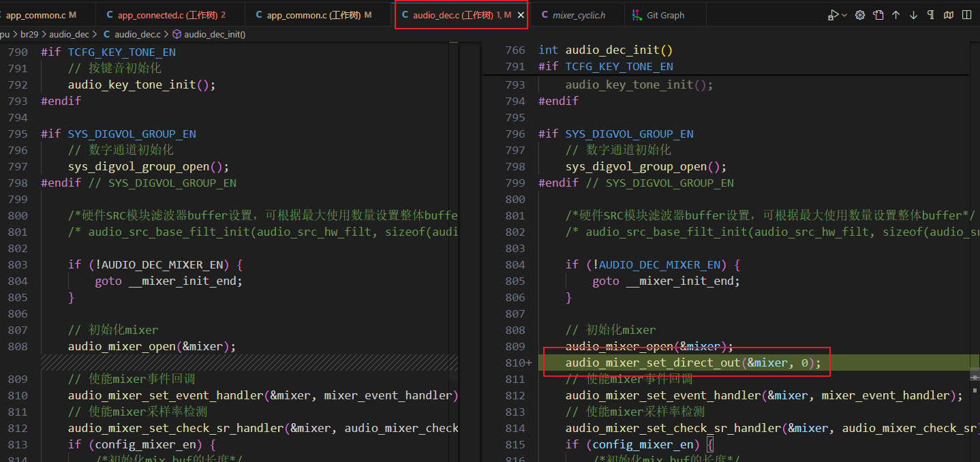The width and height of the screenshot is (980, 462).
Task: Toggle the map-shaped icon in the toolbar
Action: (949, 15)
